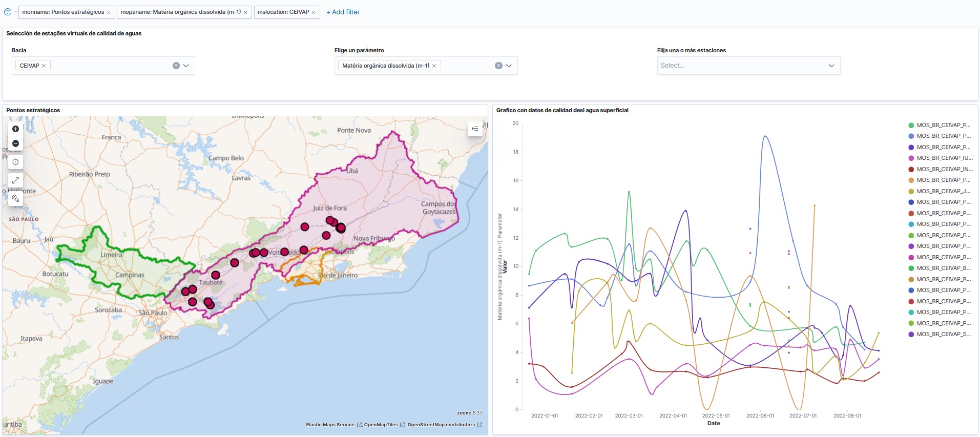Image resolution: width=980 pixels, height=437 pixels.
Task: Toggle the MOS_BR_CEIVAP_S series in legend
Action: point(943,335)
